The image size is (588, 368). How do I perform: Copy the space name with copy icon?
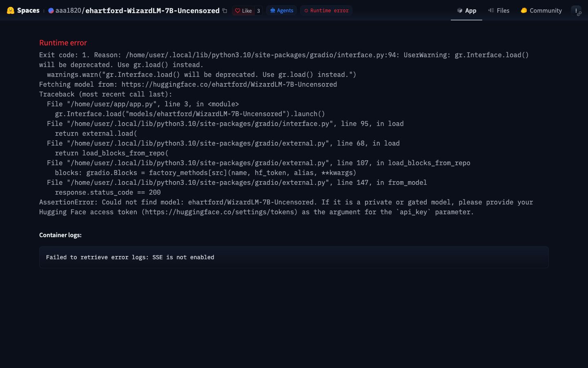coord(225,11)
